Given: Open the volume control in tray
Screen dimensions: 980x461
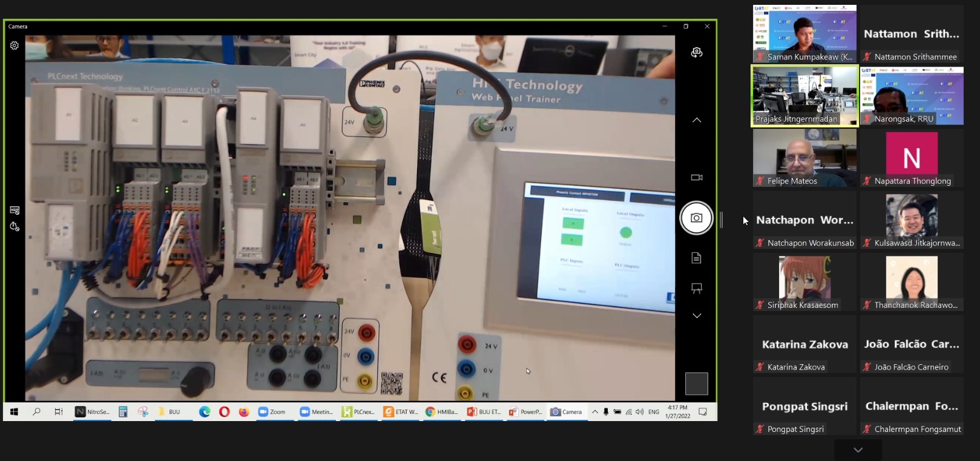Looking at the screenshot, I should pos(640,412).
